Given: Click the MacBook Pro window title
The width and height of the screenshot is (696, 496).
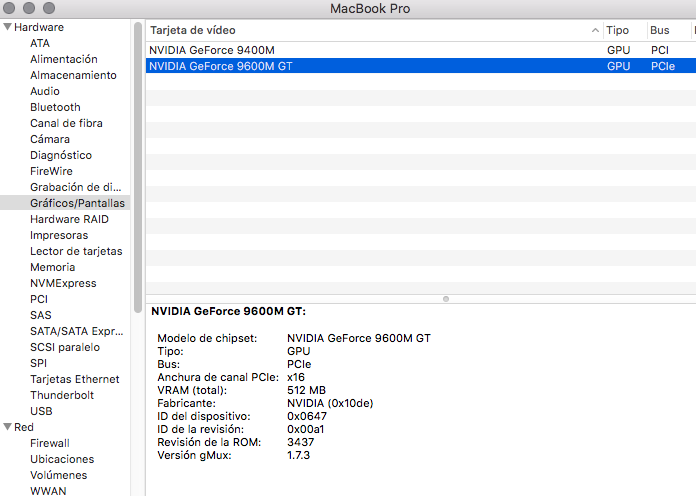Looking at the screenshot, I should click(370, 8).
